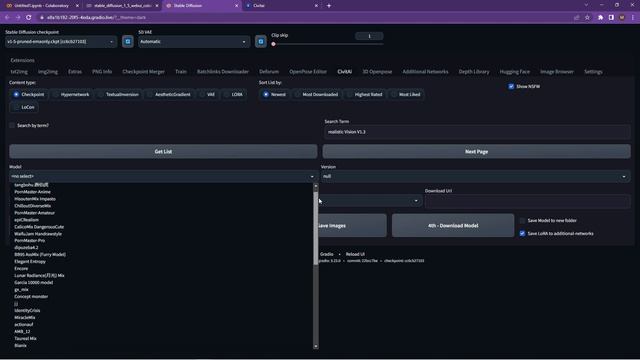Click the Download Model button

tap(453, 225)
